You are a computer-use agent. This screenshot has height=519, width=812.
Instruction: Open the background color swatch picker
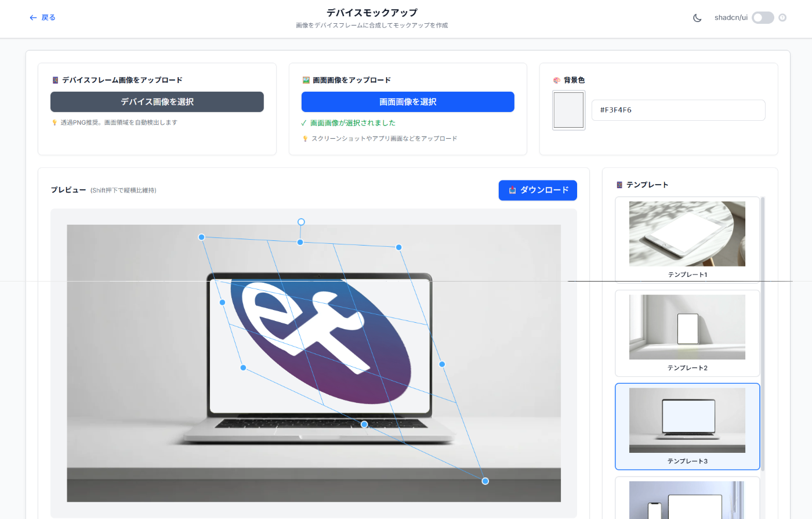coord(568,110)
